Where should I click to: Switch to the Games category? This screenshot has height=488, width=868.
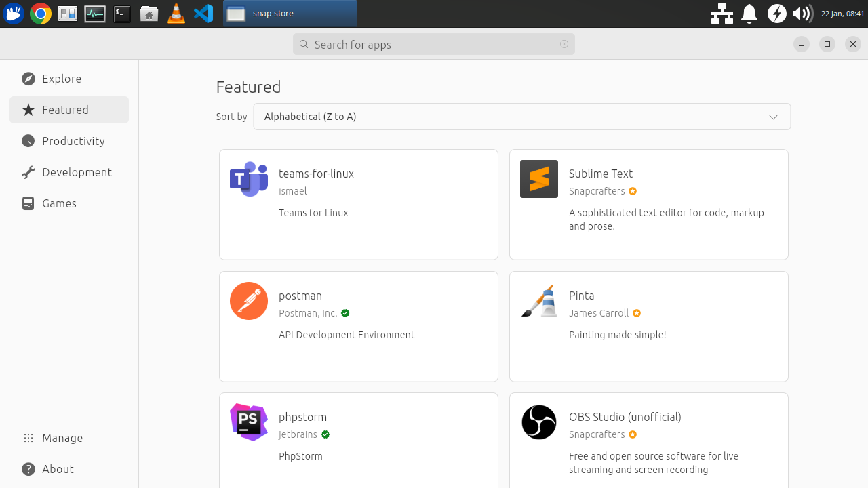(69, 203)
